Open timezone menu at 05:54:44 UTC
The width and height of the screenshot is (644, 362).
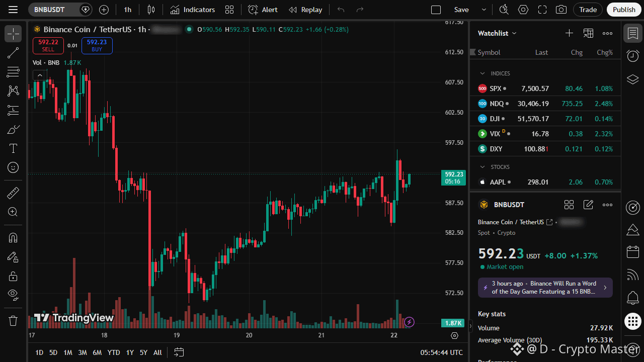pos(442,352)
